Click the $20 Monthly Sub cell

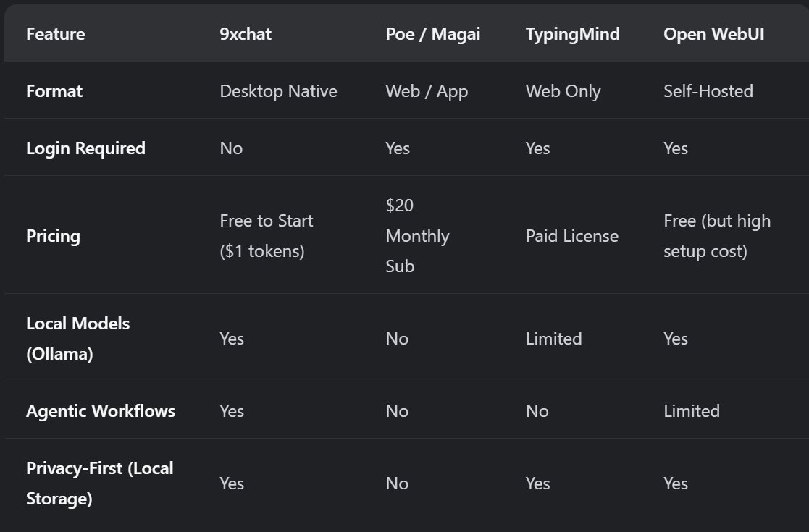tap(417, 236)
